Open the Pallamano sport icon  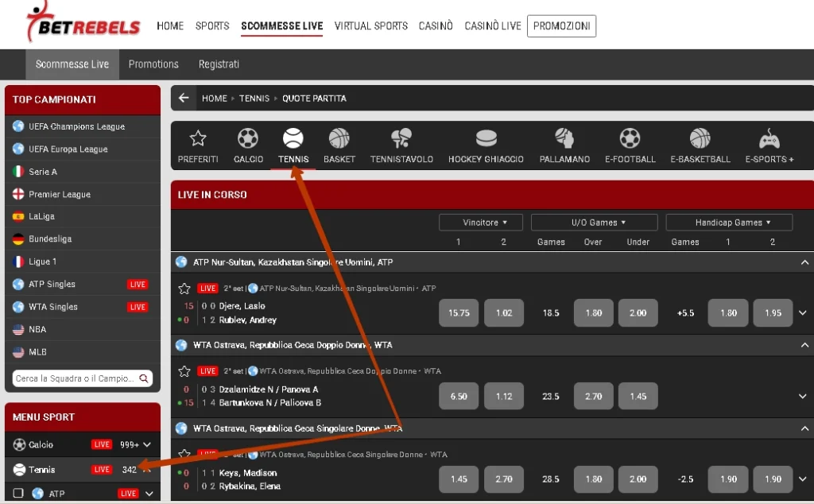(x=564, y=139)
